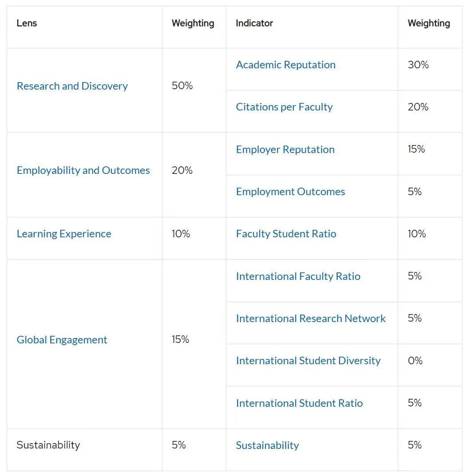Open the Research and Discovery link

pyautogui.click(x=72, y=86)
